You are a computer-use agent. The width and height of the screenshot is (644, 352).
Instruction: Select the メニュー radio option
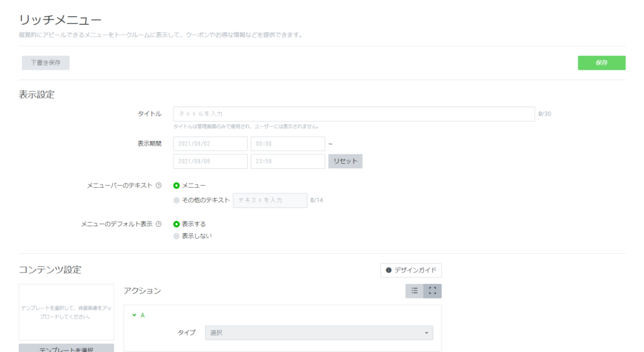point(177,186)
